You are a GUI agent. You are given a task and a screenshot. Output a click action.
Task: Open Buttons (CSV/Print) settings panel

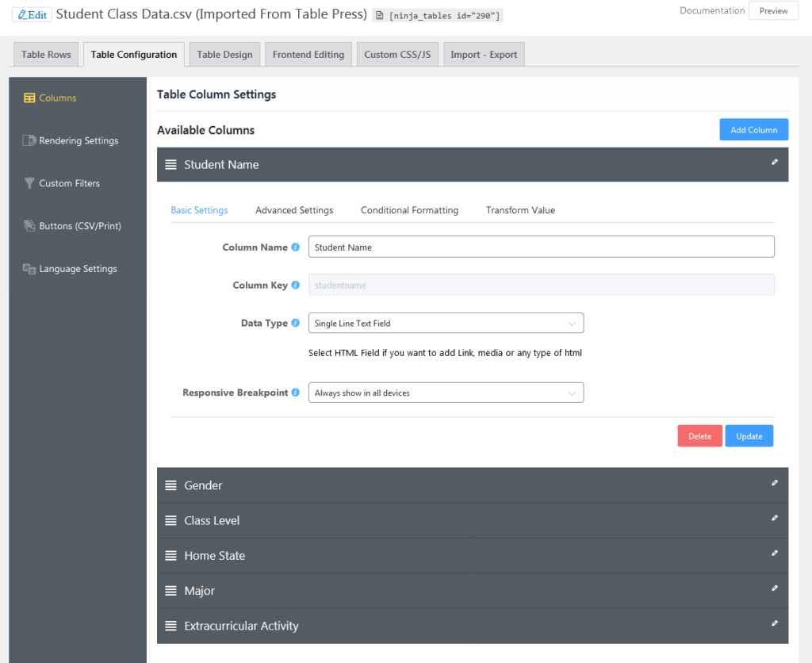(x=78, y=226)
